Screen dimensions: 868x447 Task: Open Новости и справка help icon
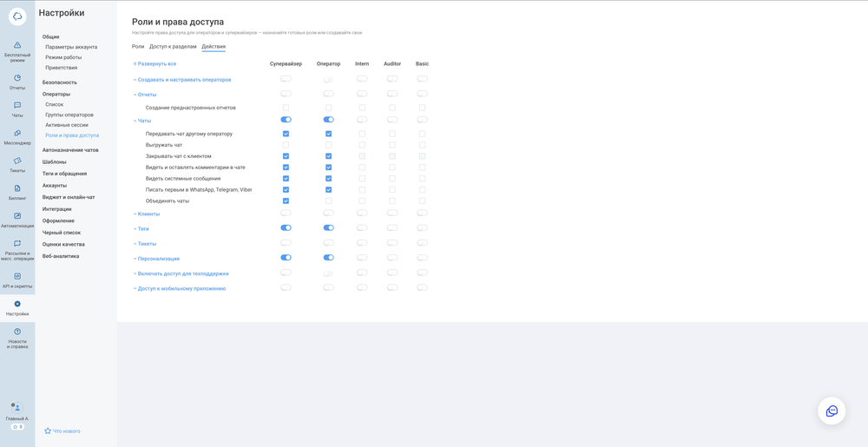pyautogui.click(x=17, y=337)
